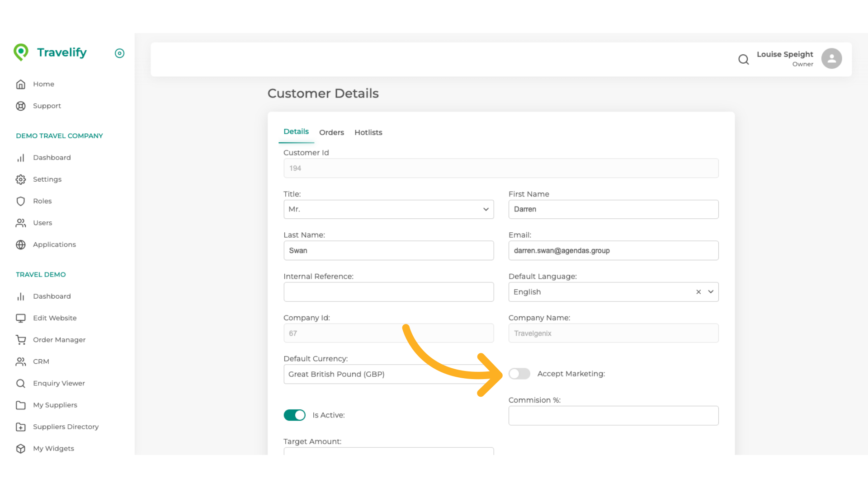
Task: Click the Commision % input field
Action: point(613,416)
